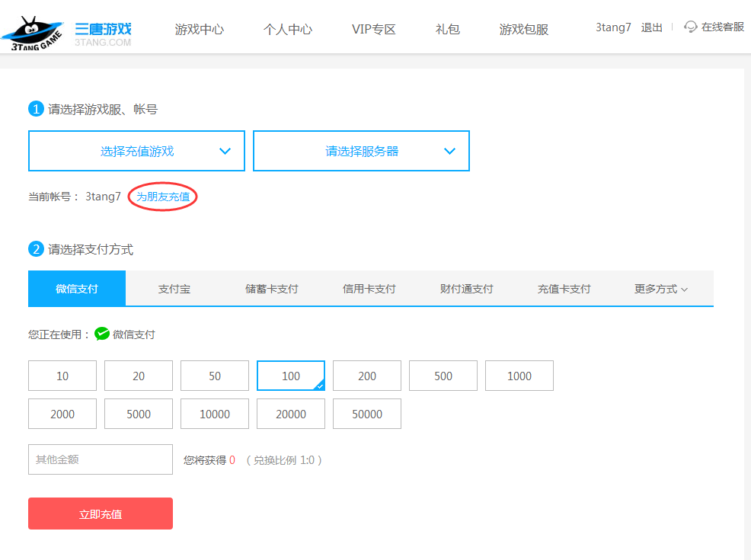This screenshot has height=560, width=751.
Task: Click the 在线客服 text link
Action: pyautogui.click(x=723, y=27)
